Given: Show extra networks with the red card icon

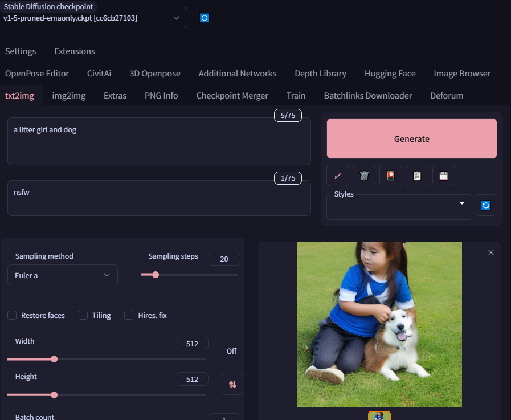Looking at the screenshot, I should [x=390, y=176].
